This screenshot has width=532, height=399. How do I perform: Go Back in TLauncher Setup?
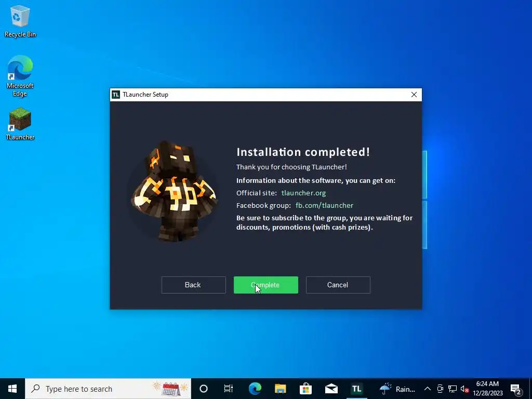point(193,285)
